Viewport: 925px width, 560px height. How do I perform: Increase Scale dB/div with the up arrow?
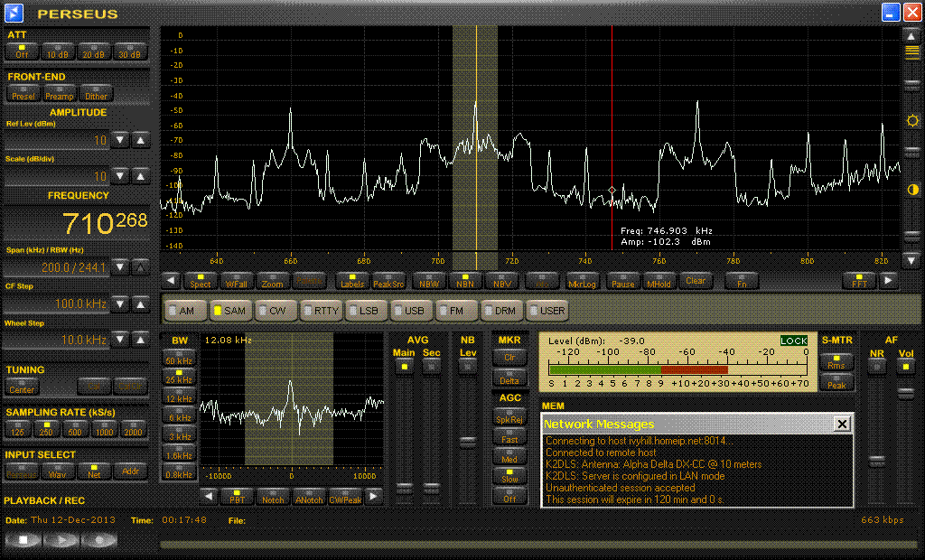click(140, 176)
